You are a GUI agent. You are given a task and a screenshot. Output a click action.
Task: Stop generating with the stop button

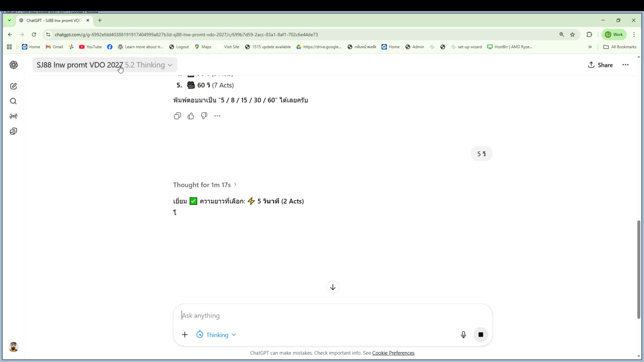click(481, 335)
